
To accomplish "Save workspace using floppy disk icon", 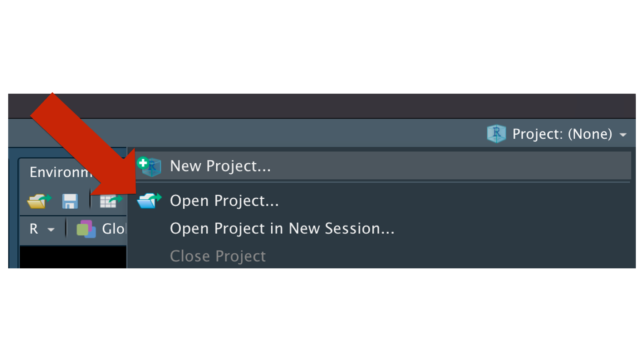I will point(70,201).
